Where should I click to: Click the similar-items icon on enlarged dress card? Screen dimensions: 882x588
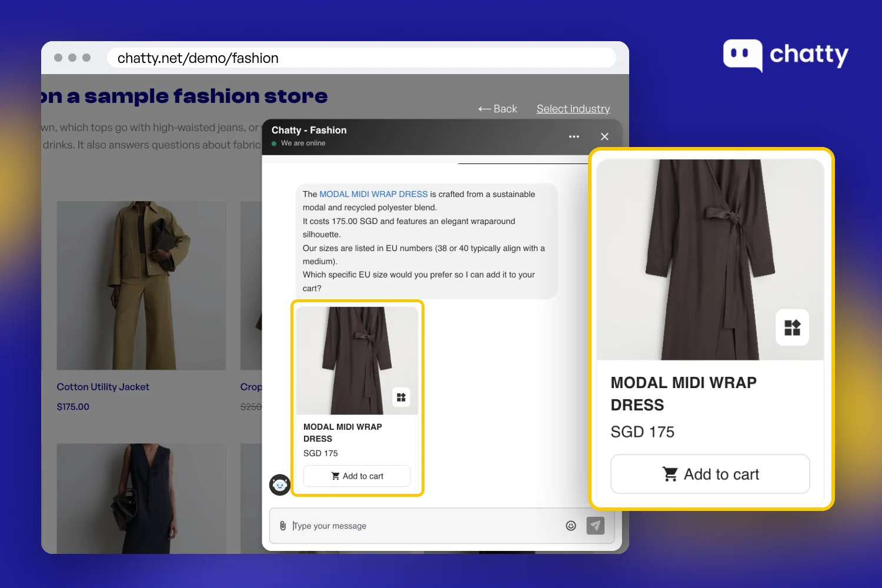click(x=792, y=328)
